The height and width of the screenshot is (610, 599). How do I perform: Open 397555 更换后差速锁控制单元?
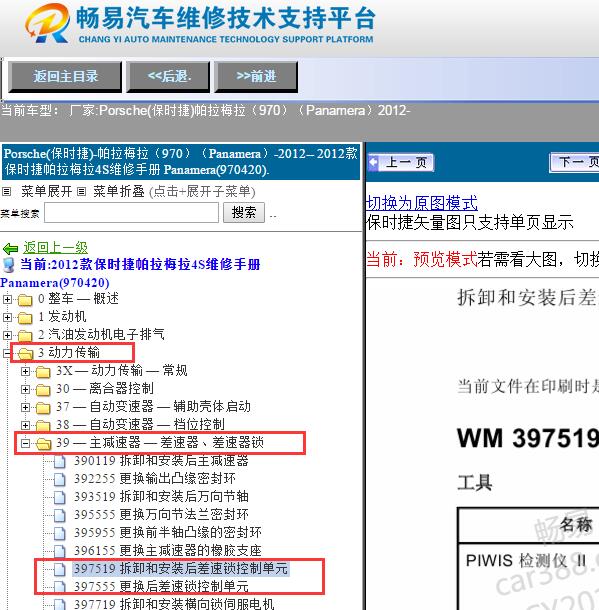pyautogui.click(x=161, y=586)
